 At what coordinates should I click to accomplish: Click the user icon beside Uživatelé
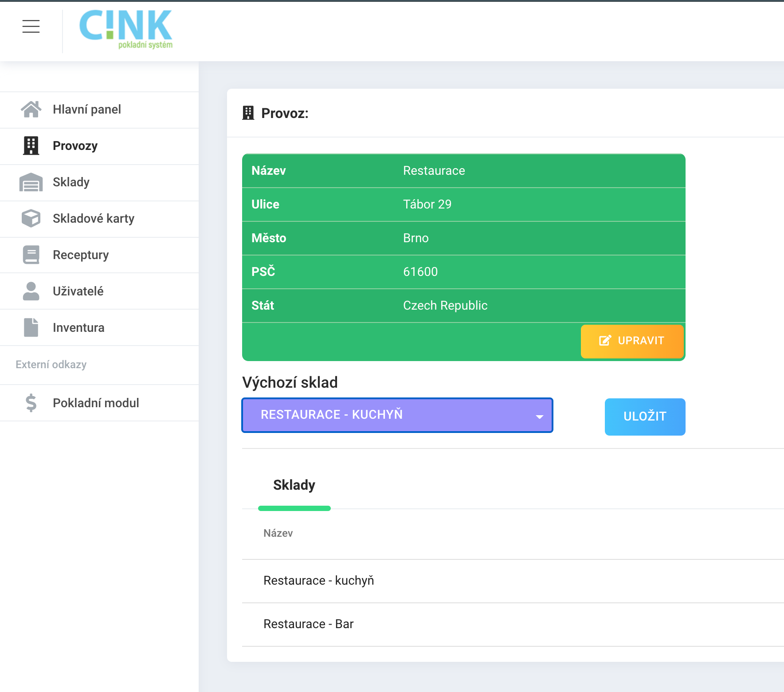[31, 291]
